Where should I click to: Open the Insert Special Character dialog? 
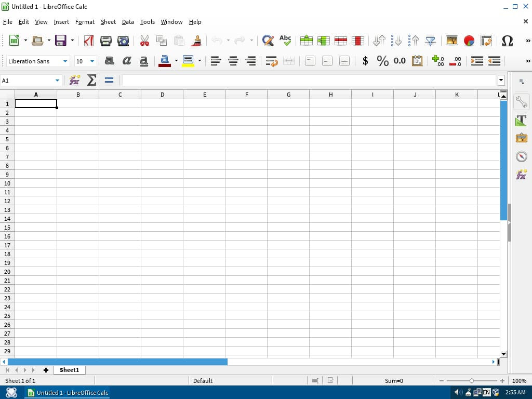point(508,41)
